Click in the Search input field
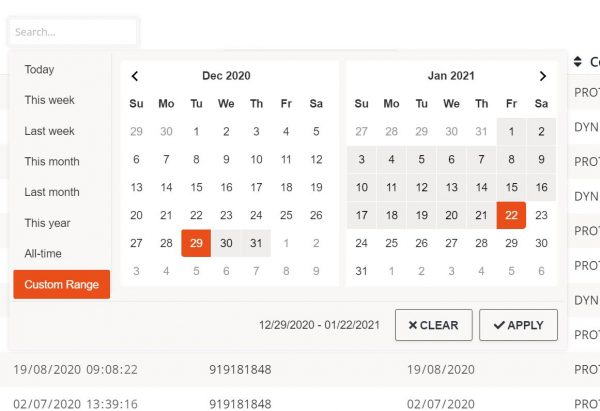The image size is (600, 411). (72, 32)
